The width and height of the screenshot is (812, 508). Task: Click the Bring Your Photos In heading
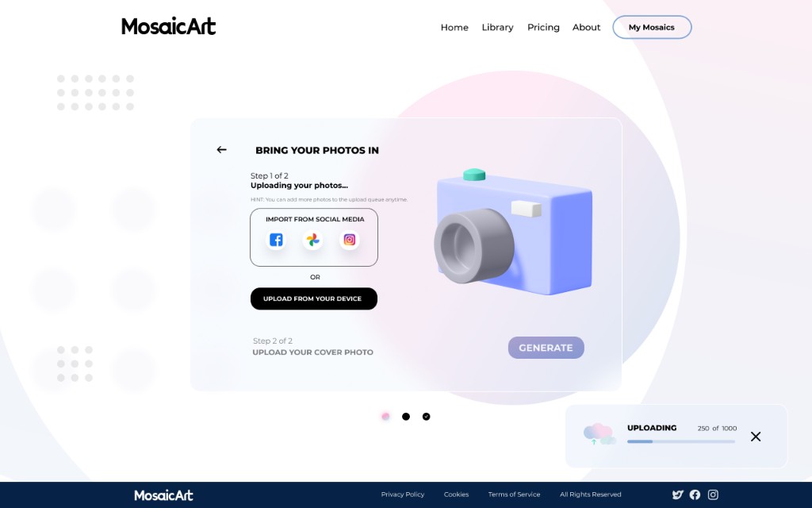click(317, 150)
